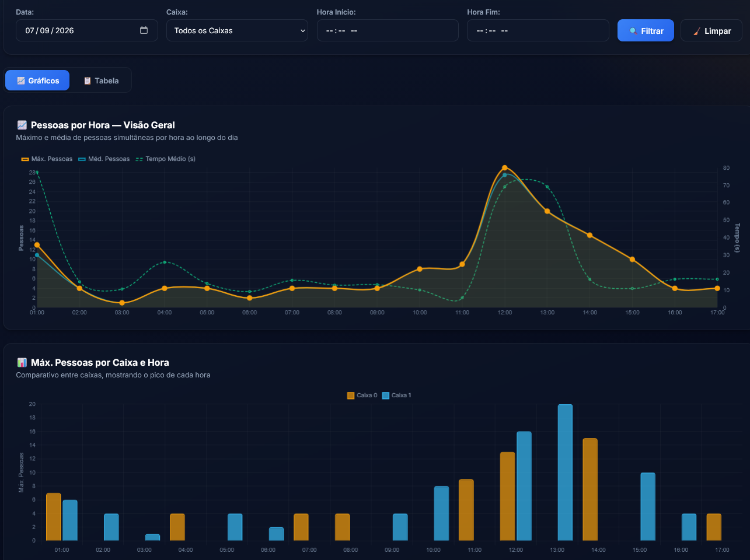Screen dimensions: 750x560
Task: Switch to the Tabela tab
Action: 101,80
